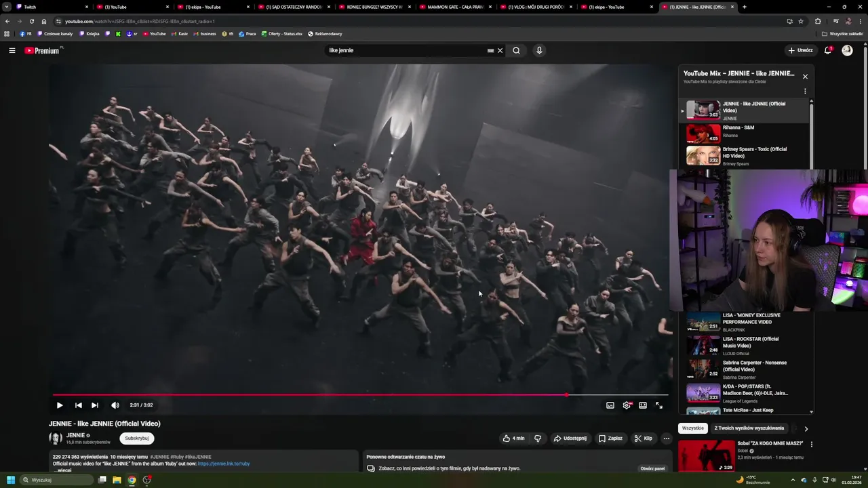868x488 pixels.
Task: Focus the like jennie search field
Action: coord(407,50)
